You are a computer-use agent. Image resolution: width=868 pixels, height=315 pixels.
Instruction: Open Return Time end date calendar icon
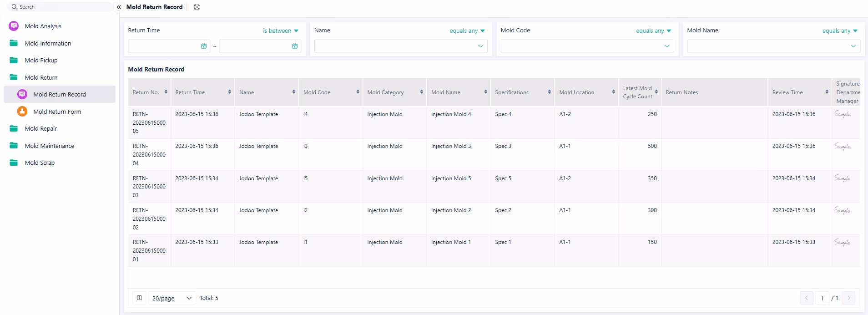tap(295, 46)
